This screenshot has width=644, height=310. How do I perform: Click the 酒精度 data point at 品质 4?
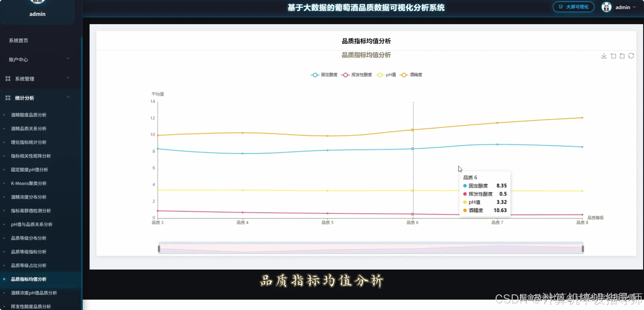243,133
